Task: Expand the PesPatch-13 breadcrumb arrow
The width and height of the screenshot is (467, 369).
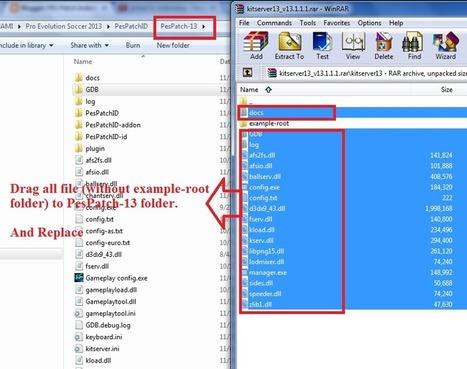Action: (204, 26)
